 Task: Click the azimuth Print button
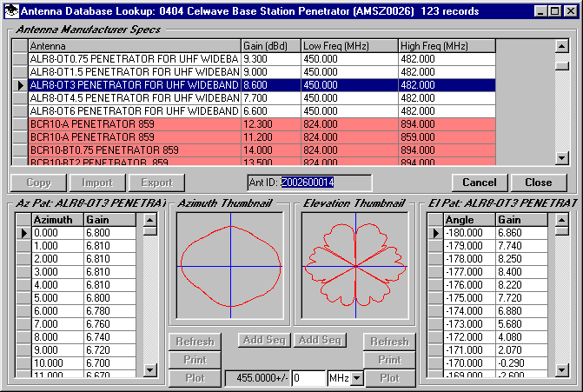pos(195,360)
